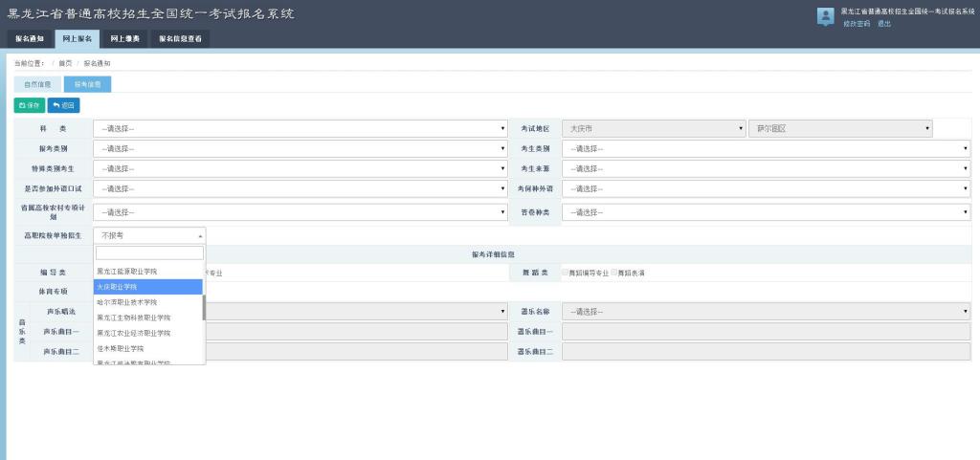980x460 pixels.
Task: Open the 报名信息查看 menu tab
Action: pyautogui.click(x=180, y=39)
